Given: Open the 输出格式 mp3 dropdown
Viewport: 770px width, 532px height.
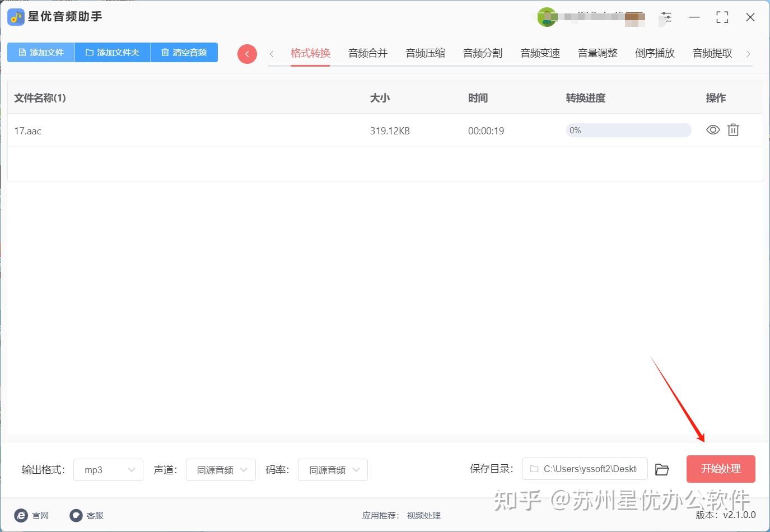Looking at the screenshot, I should click(108, 470).
